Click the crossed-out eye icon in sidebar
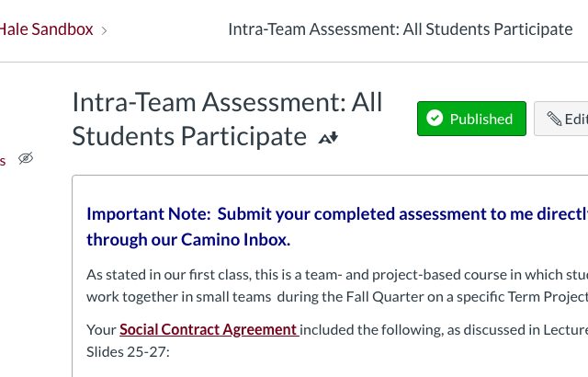The width and height of the screenshot is (588, 377). (x=26, y=158)
